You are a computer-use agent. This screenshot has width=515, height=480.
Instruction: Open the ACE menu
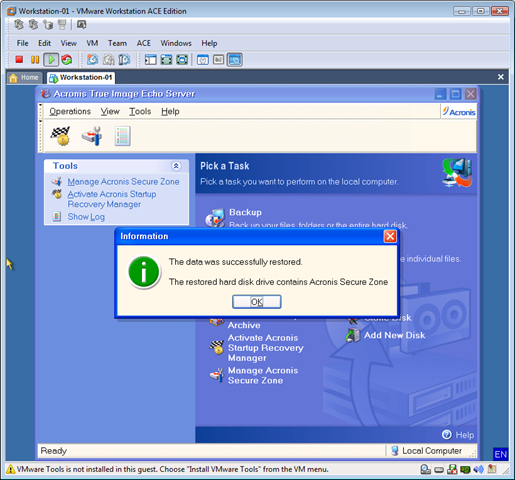(144, 43)
